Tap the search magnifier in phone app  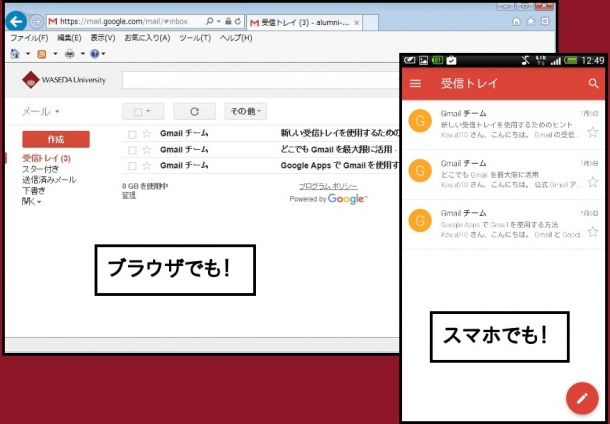[593, 83]
